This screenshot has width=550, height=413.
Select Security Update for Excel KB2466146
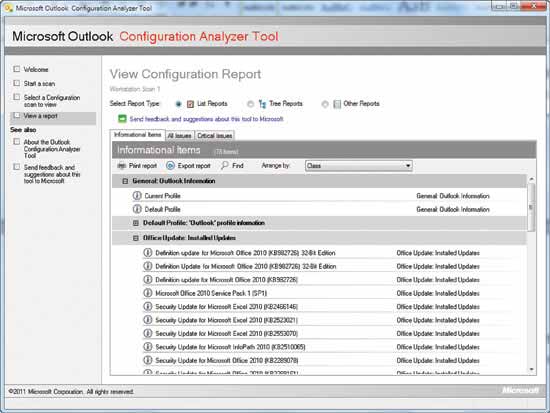[227, 307]
